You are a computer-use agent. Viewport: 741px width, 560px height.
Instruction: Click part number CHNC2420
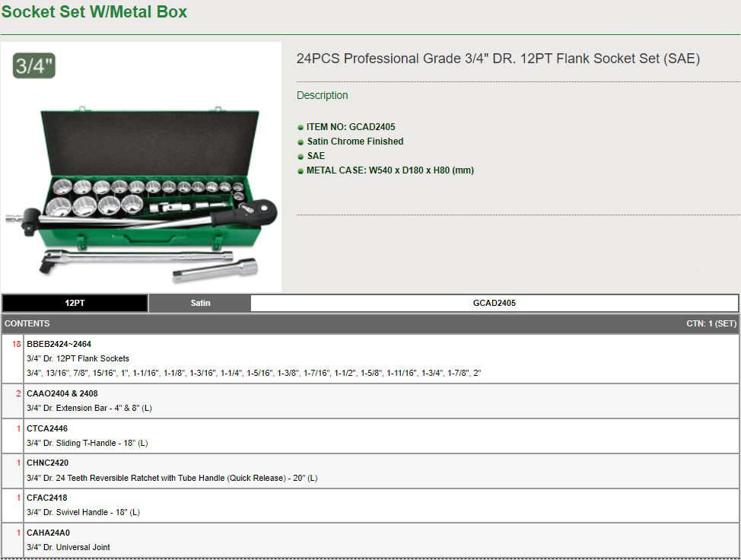coord(48,463)
